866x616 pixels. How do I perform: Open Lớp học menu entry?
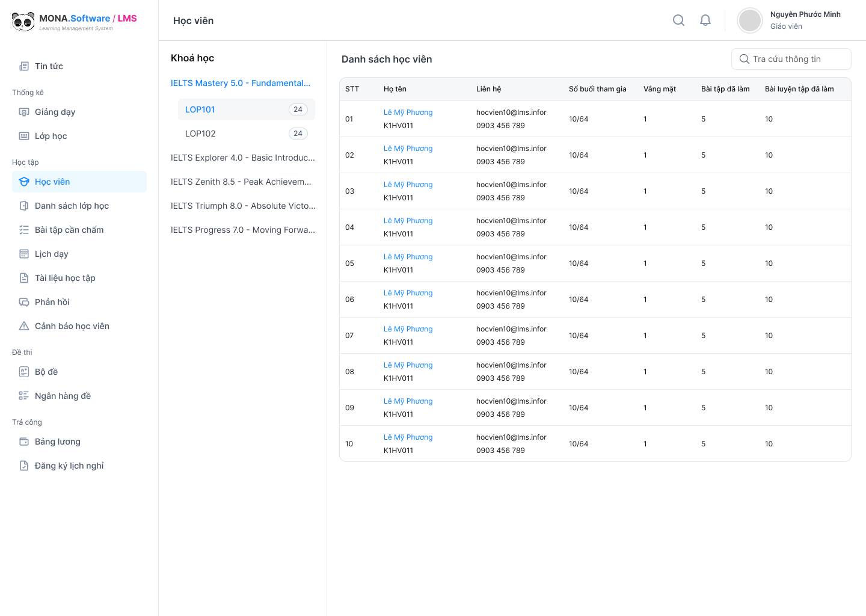coord(79,136)
